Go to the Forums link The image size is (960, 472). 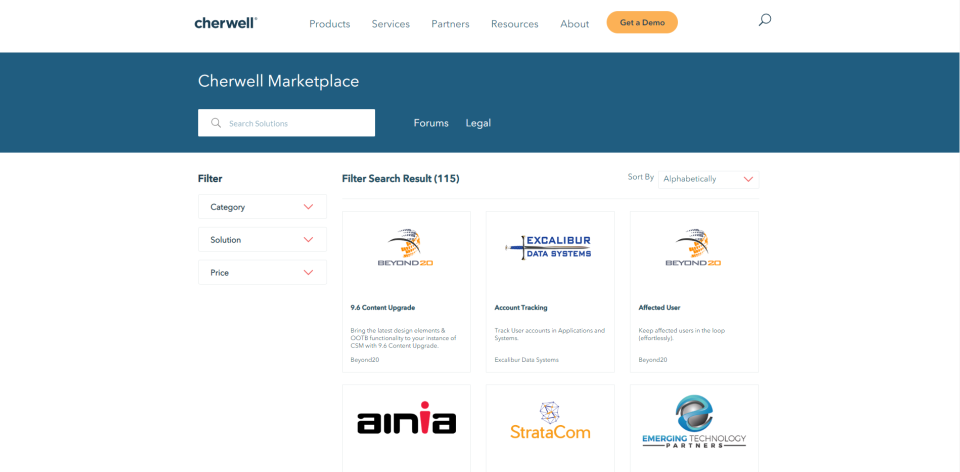tap(431, 123)
